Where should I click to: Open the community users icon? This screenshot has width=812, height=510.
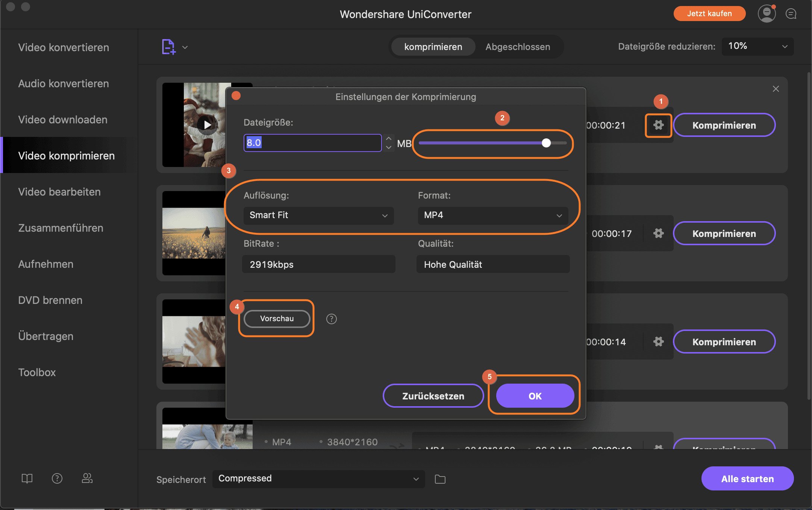click(87, 478)
